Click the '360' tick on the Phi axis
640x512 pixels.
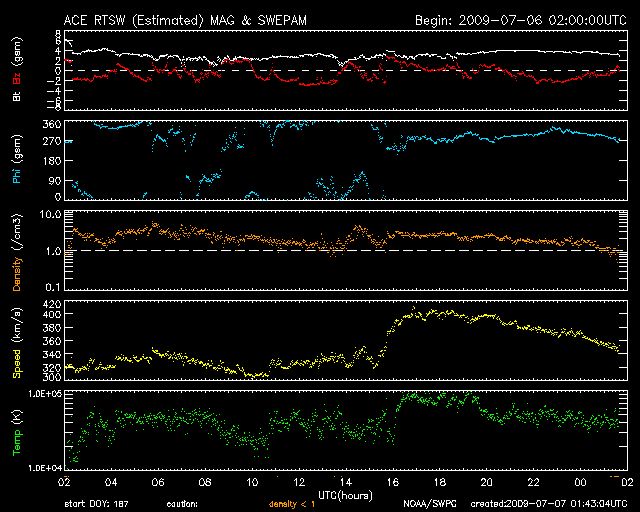52,125
